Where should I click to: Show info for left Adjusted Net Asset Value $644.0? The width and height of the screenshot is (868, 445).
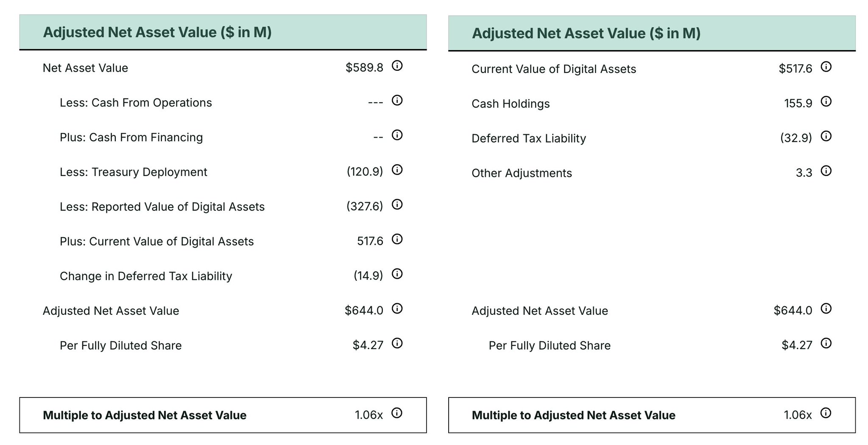click(x=397, y=309)
